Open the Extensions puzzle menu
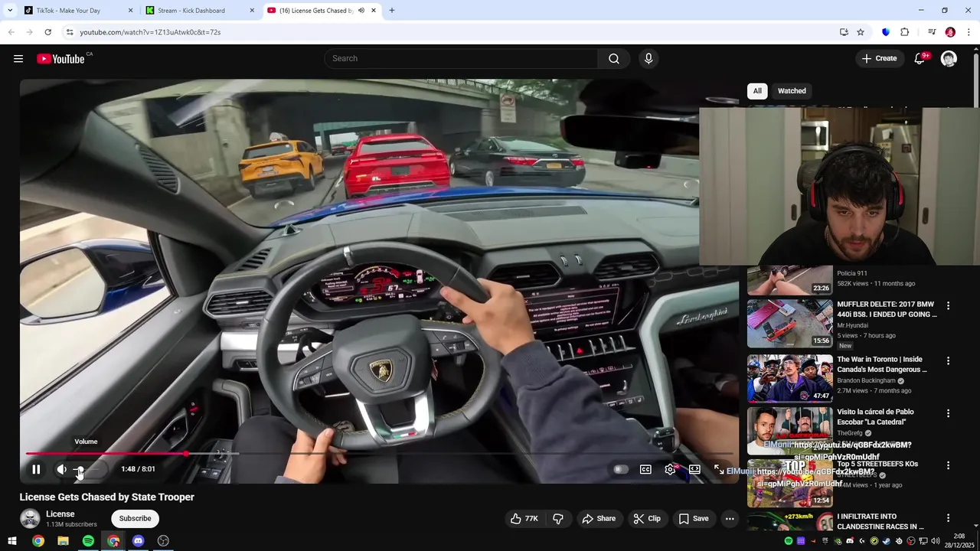 (x=905, y=32)
